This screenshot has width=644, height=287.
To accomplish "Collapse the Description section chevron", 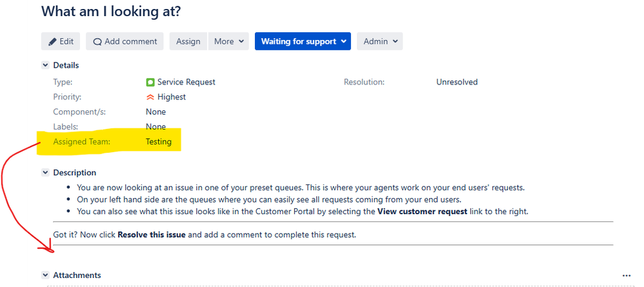I will [46, 173].
